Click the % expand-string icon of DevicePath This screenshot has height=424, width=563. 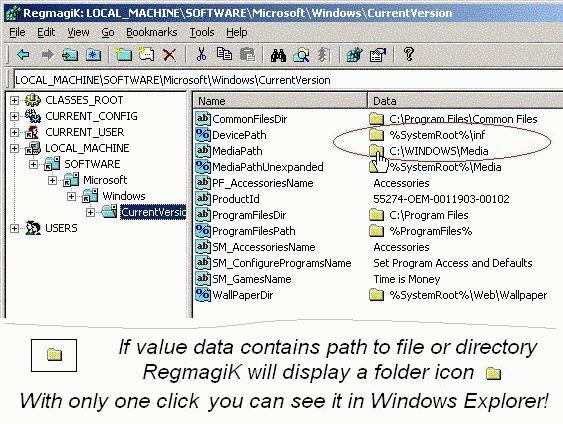pos(203,135)
